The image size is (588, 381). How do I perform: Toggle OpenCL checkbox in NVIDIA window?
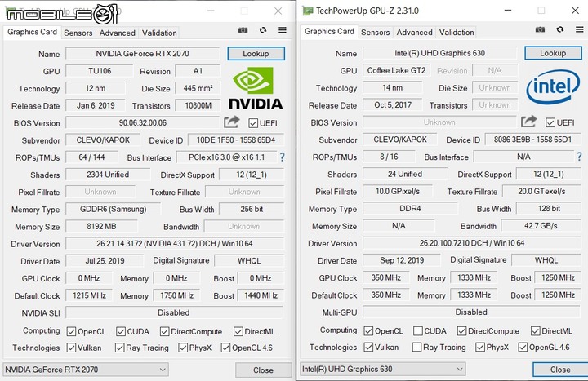[71, 331]
